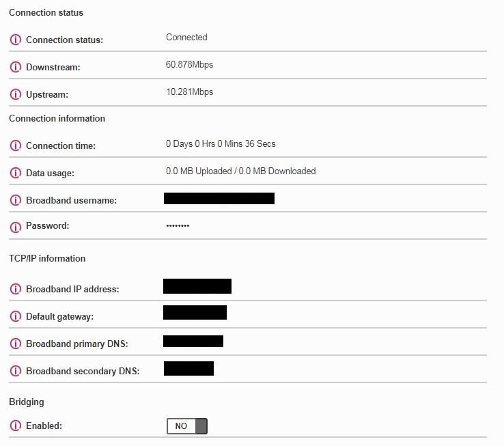
Task: Open the info icon next to Downstream
Action: pyautogui.click(x=16, y=67)
